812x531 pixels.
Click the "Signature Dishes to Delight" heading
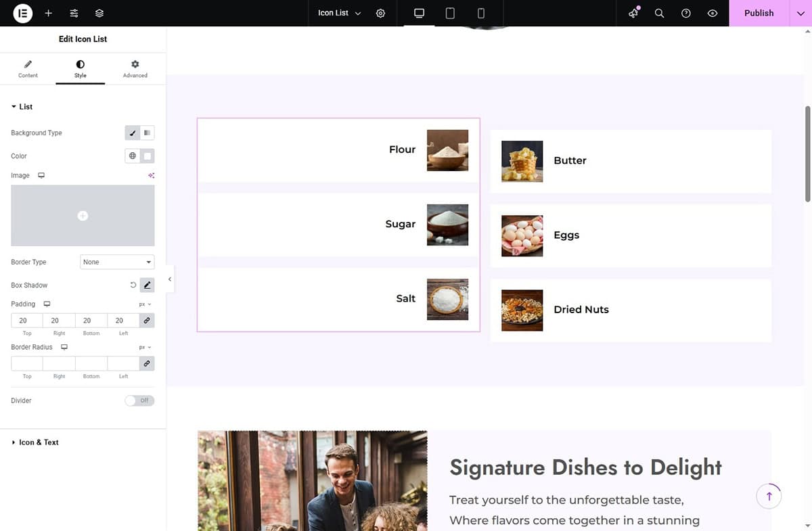586,467
